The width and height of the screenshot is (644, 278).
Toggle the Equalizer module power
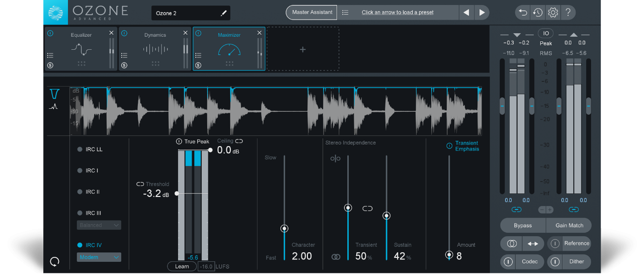pos(50,33)
